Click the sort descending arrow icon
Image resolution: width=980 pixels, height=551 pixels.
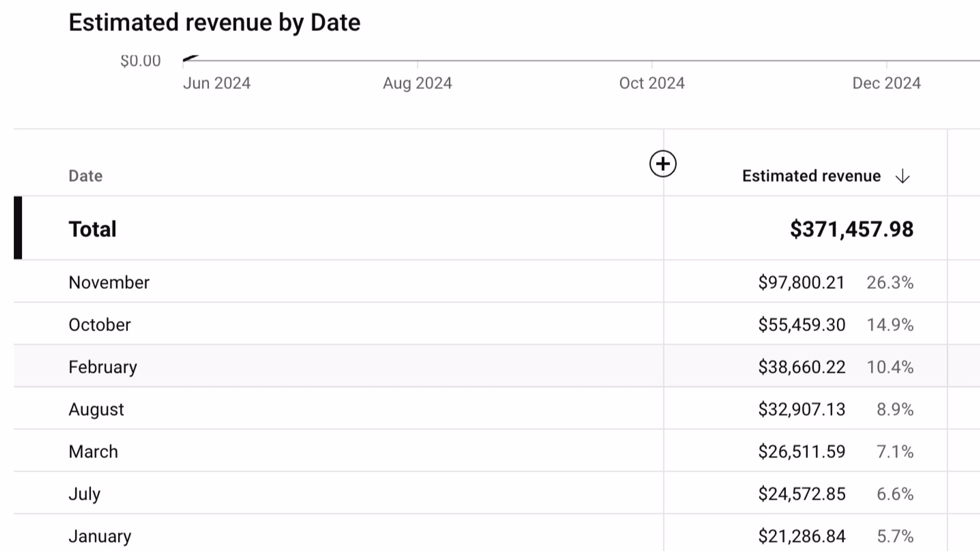click(902, 176)
